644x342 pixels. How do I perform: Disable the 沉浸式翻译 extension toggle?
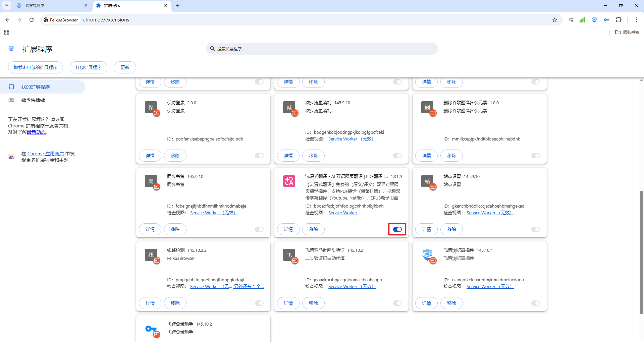pyautogui.click(x=397, y=229)
